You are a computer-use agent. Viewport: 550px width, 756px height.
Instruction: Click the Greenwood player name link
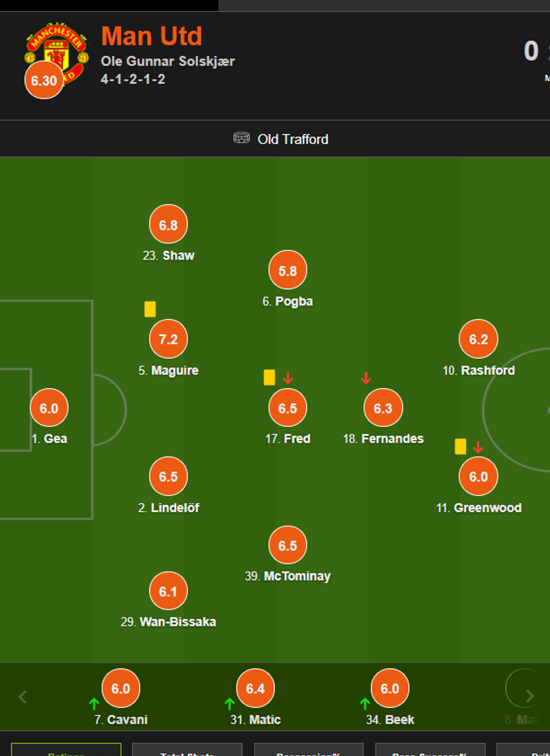[x=487, y=508]
